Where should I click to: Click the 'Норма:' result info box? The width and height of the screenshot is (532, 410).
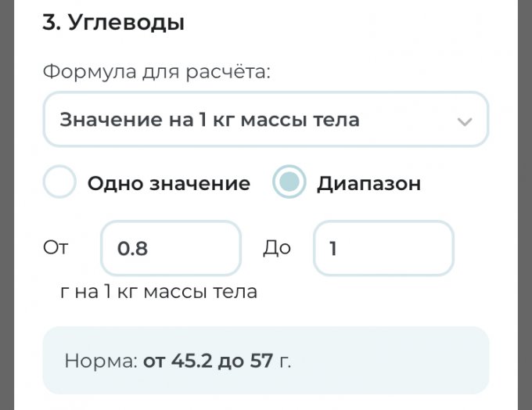point(265,361)
